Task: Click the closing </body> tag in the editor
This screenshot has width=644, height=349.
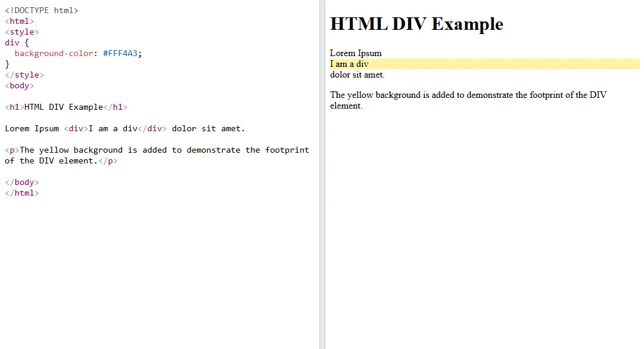Action: click(21, 182)
